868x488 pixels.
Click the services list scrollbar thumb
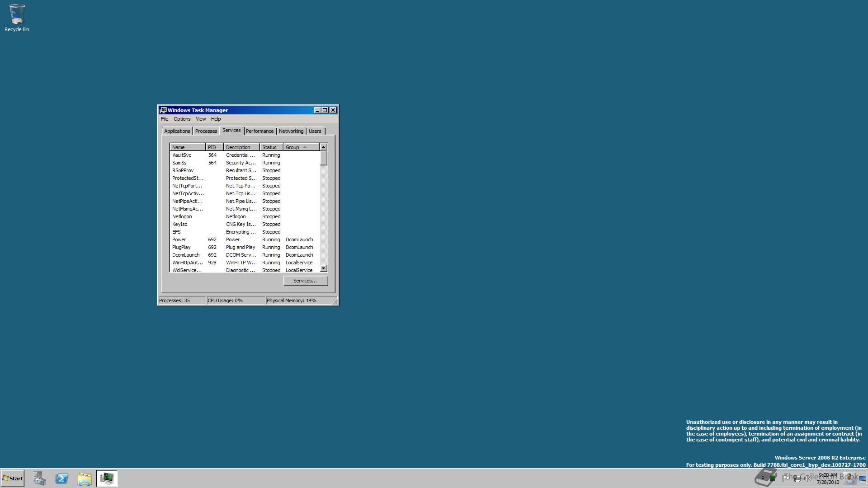coord(323,158)
